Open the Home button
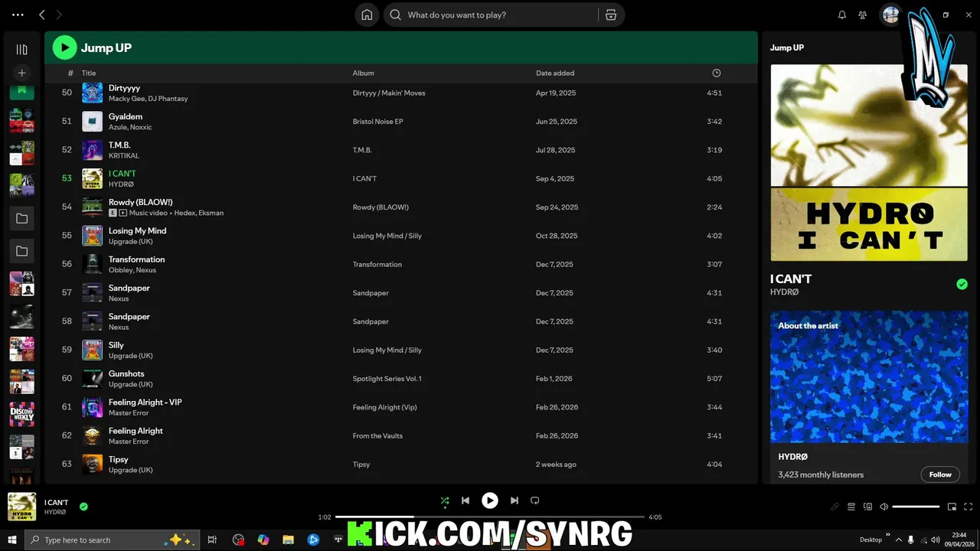 (367, 15)
